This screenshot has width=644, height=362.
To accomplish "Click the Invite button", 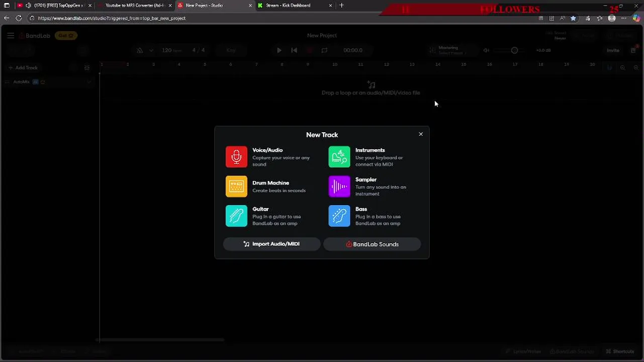I will 613,50.
